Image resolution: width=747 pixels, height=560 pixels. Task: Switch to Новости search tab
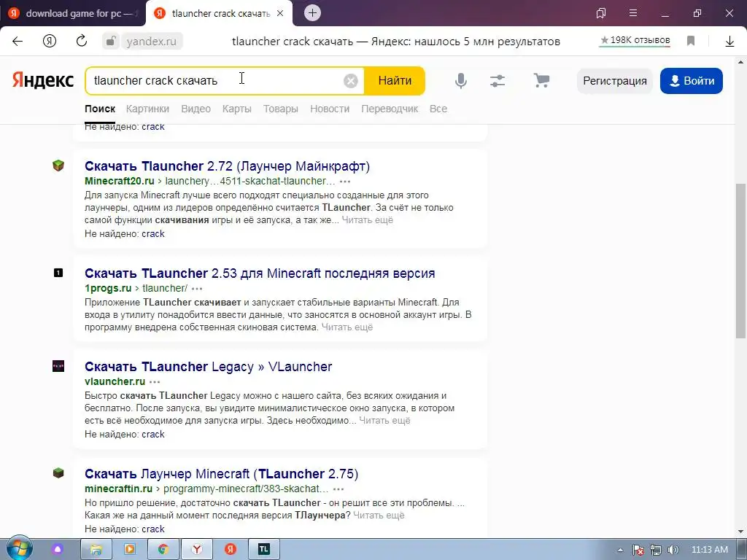[330, 109]
